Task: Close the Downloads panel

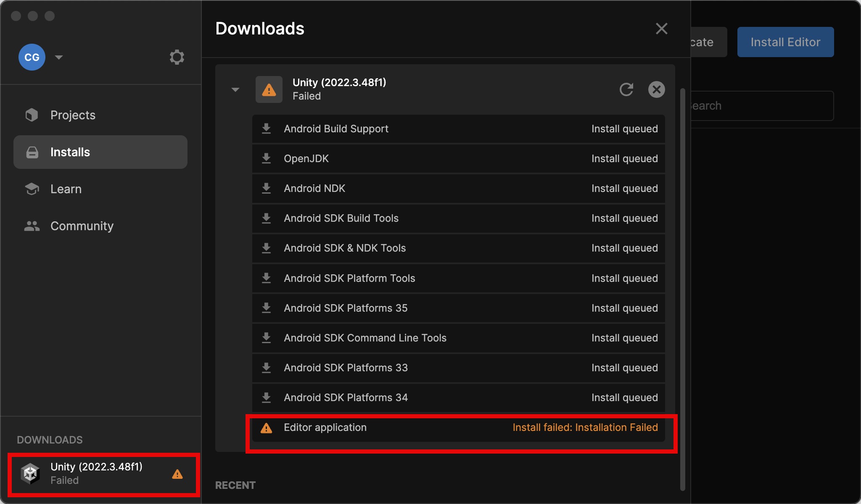Action: [662, 28]
